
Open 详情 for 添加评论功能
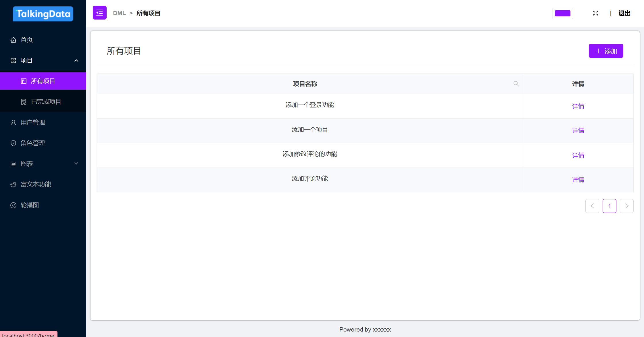tap(578, 180)
